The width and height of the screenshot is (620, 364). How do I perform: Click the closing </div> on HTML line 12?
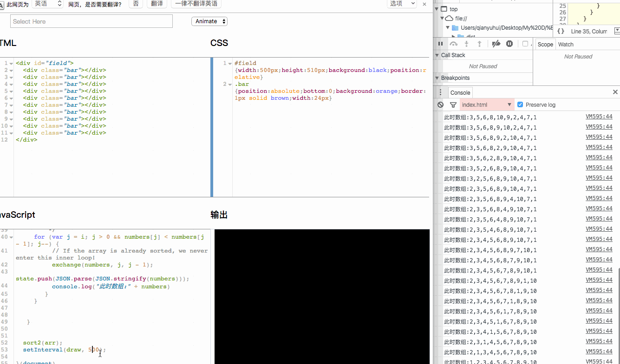click(26, 140)
